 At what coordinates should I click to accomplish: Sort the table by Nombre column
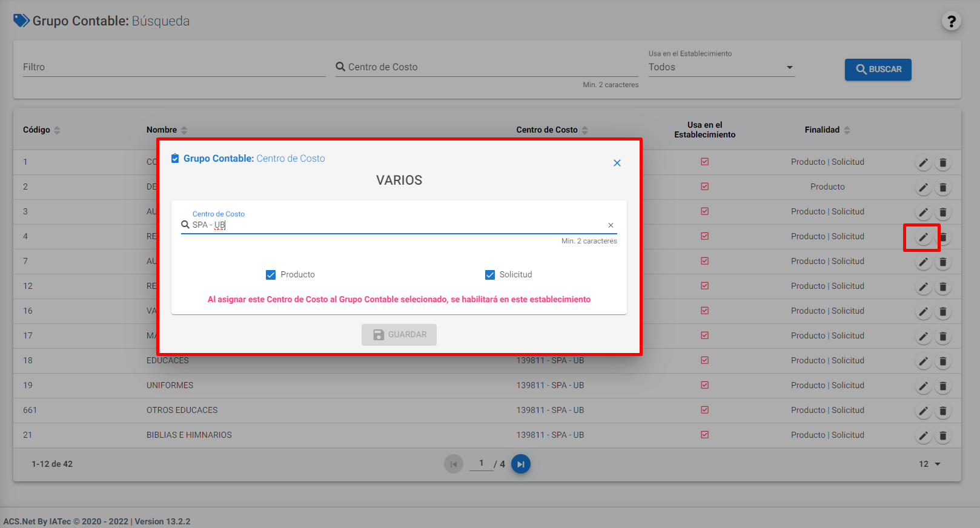pyautogui.click(x=167, y=130)
